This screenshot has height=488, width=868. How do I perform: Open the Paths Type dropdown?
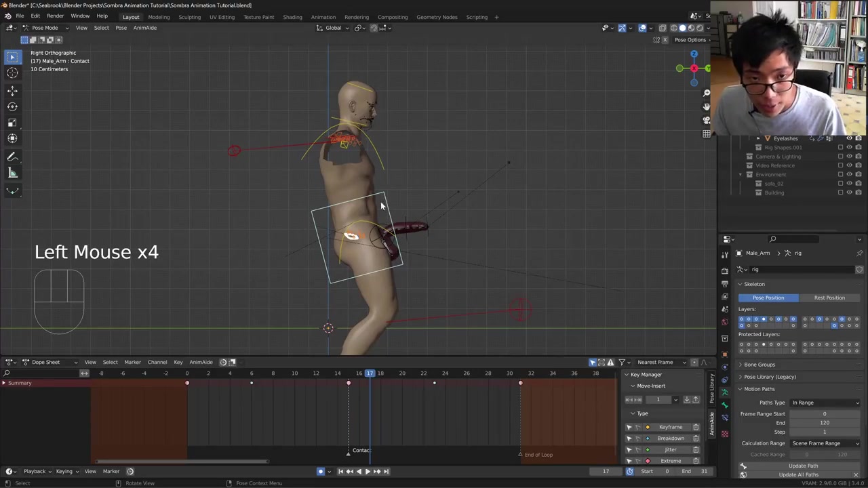click(x=825, y=403)
